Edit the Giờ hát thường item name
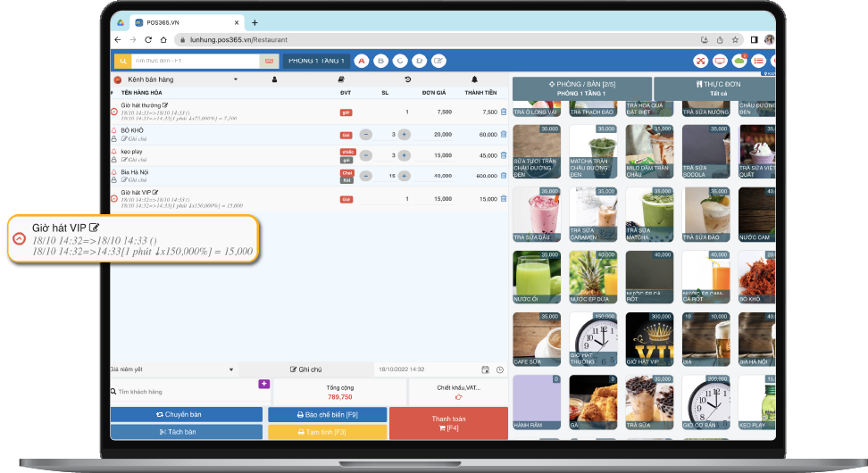The height and width of the screenshot is (473, 868). point(165,105)
